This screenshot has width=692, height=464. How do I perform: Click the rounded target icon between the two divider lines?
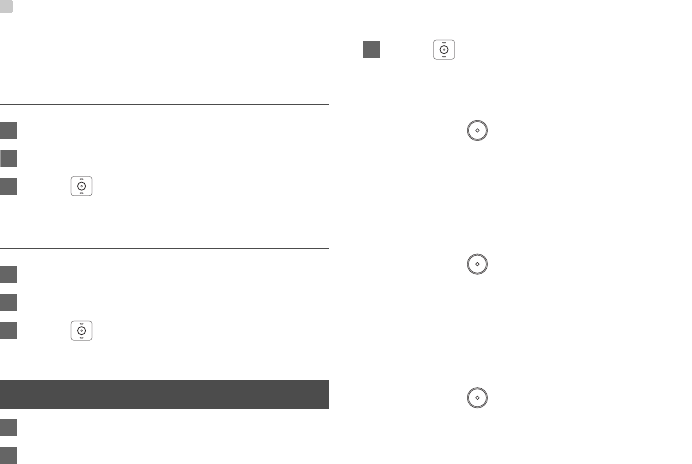81,186
